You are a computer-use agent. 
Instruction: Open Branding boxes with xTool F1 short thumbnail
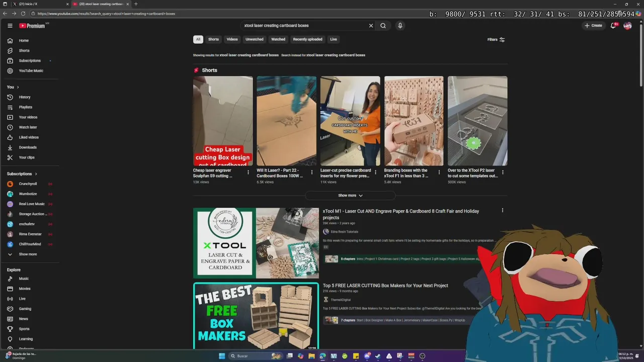click(414, 121)
